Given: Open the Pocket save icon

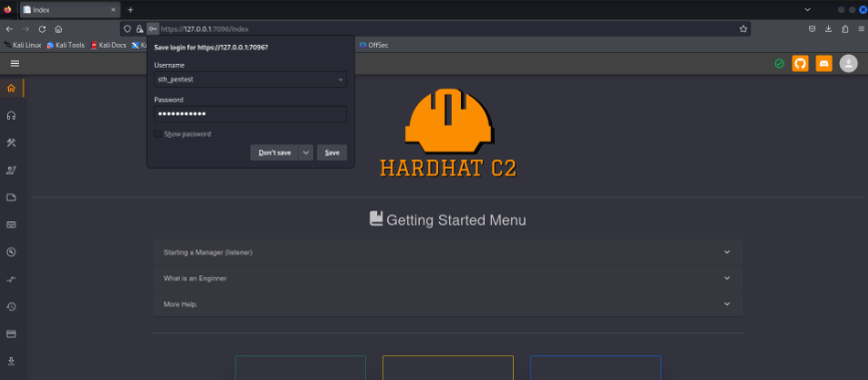Looking at the screenshot, I should pyautogui.click(x=812, y=29).
